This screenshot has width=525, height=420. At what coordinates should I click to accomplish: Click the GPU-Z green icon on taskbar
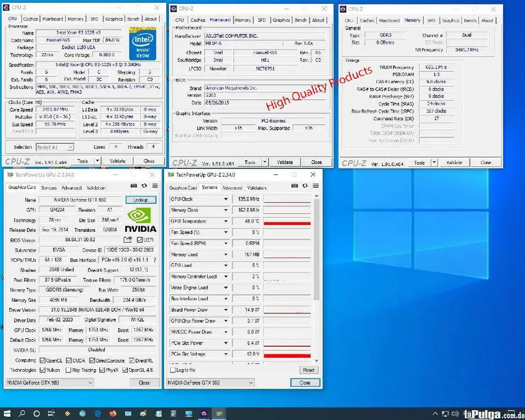point(219,413)
